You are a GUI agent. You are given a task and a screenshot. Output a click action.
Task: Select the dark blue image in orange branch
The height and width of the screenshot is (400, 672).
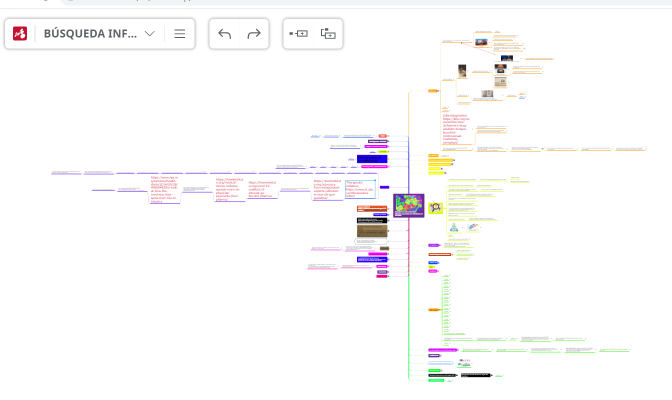[507, 58]
